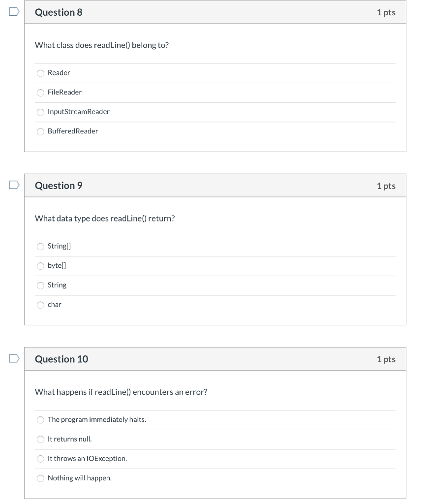Click the Question 9 prompt text
Screen dimensions: 430x504
coord(105,218)
